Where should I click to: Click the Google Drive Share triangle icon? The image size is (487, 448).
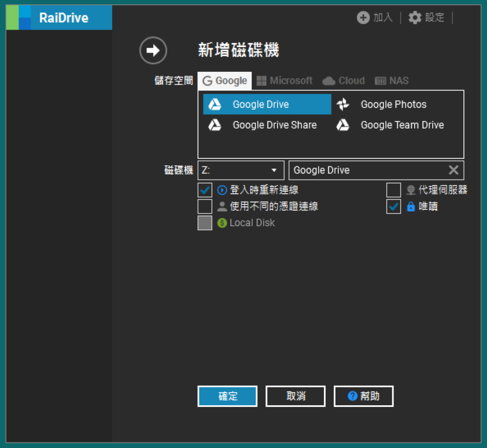click(214, 125)
